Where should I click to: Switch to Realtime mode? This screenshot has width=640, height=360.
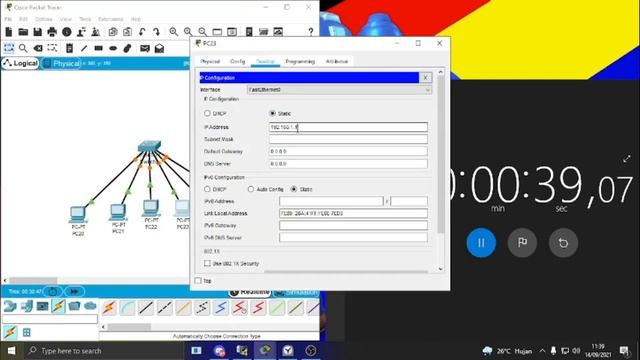250,292
